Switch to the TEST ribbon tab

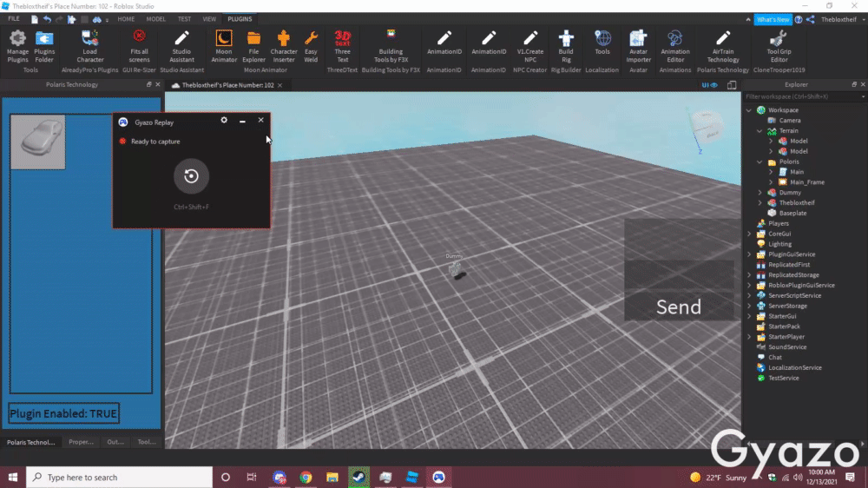184,19
